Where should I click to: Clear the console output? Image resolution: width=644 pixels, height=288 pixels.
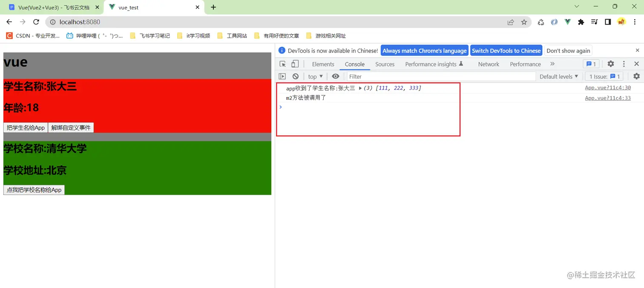(x=296, y=76)
